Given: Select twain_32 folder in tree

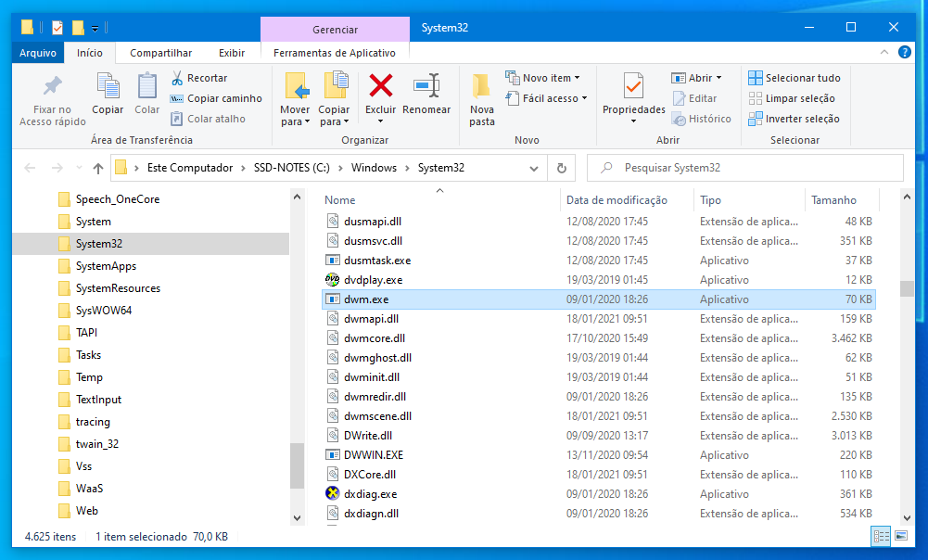Looking at the screenshot, I should point(97,444).
